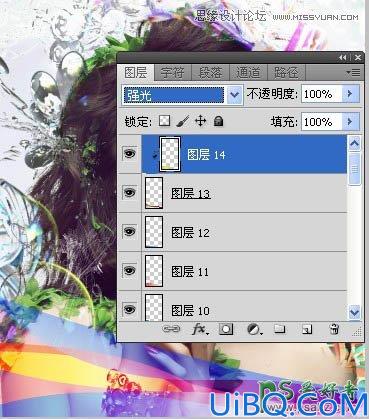Open the 填充 slider arrow
Viewport: 369px width, 419px height.
pos(350,122)
